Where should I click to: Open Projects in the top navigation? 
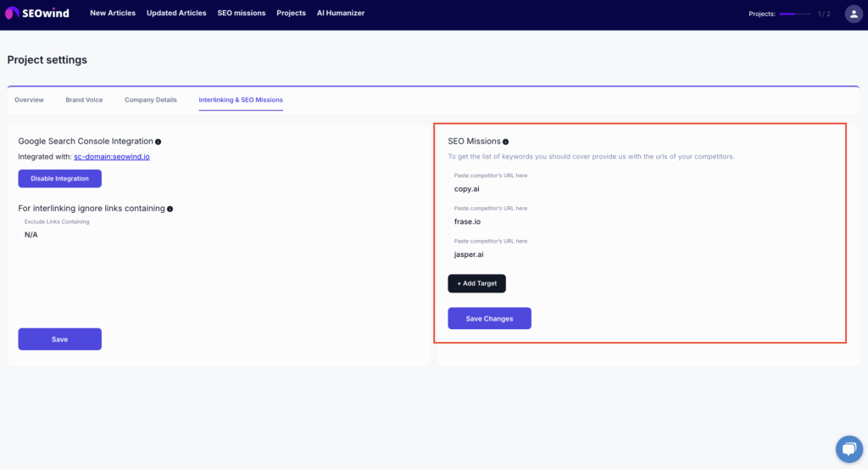pos(291,14)
